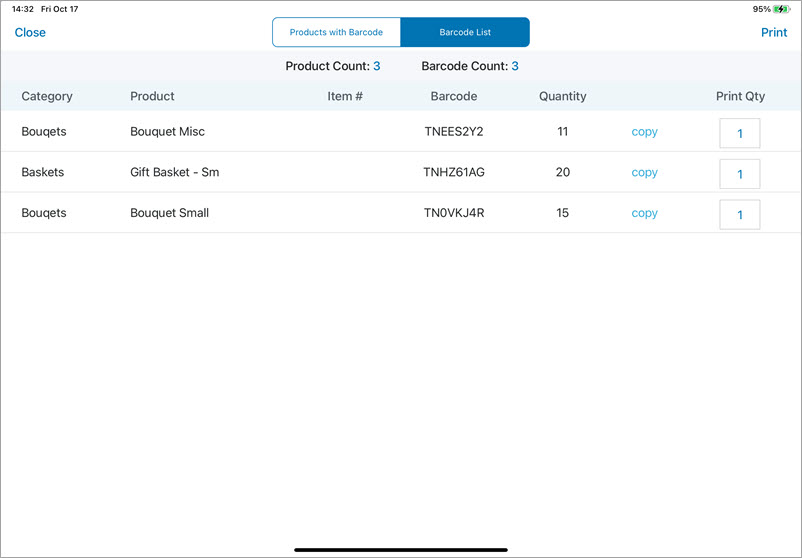
Task: Click product name Bouquet Small
Action: [x=169, y=213]
